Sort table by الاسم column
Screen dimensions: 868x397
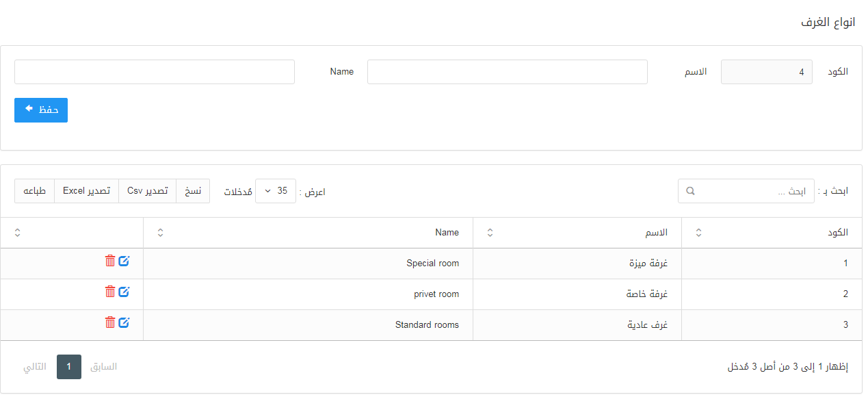click(x=490, y=233)
